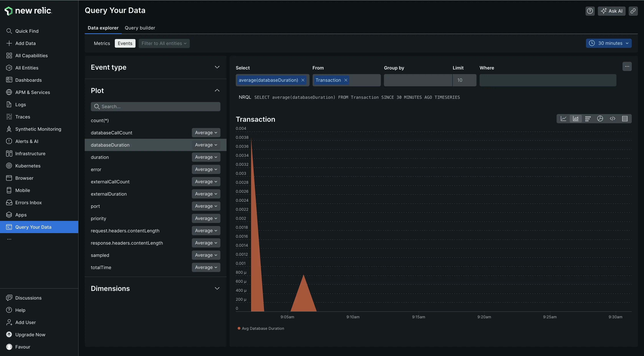Switch to the Data explorer tab

(103, 28)
